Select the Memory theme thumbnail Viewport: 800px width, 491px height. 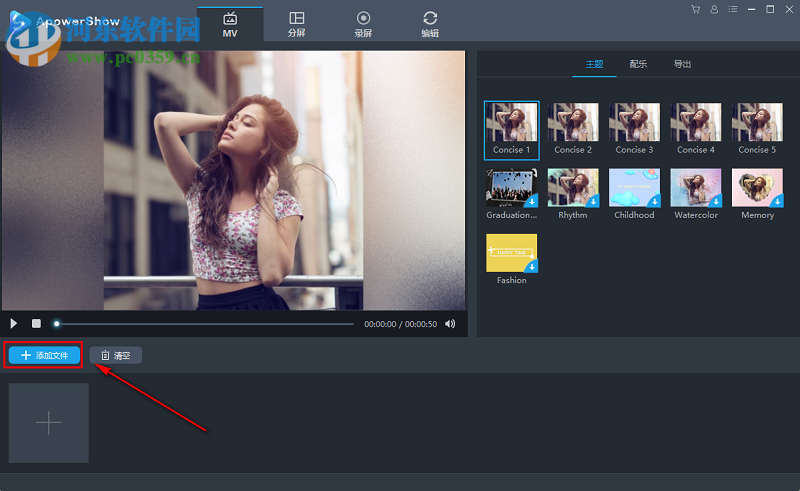(757, 188)
